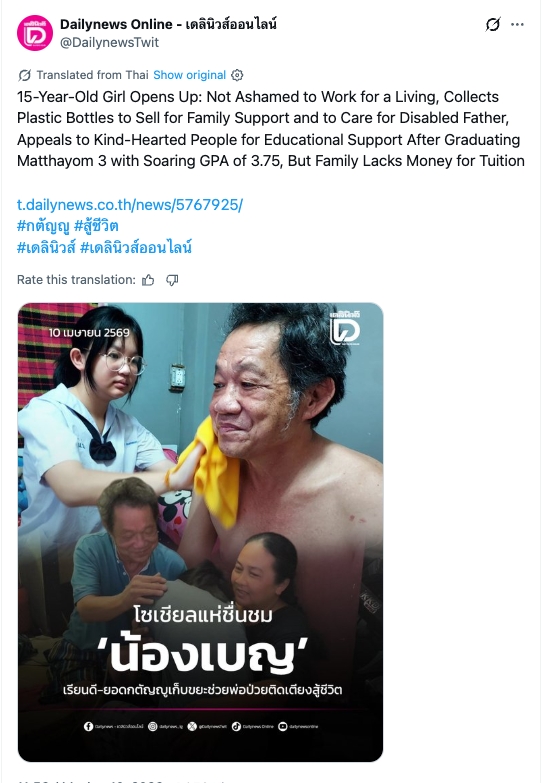Viewport: 543px width, 783px height.
Task: Click the translated post text body
Action: tap(271, 129)
